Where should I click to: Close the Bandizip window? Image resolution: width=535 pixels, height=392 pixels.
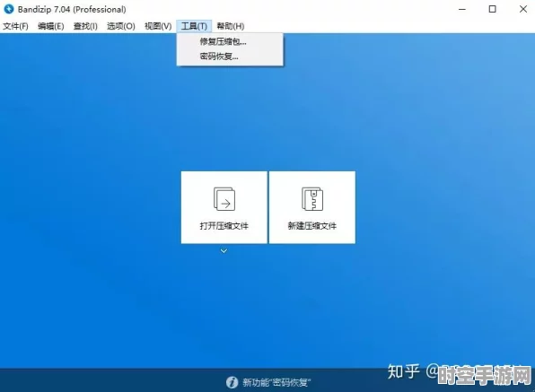(523, 9)
